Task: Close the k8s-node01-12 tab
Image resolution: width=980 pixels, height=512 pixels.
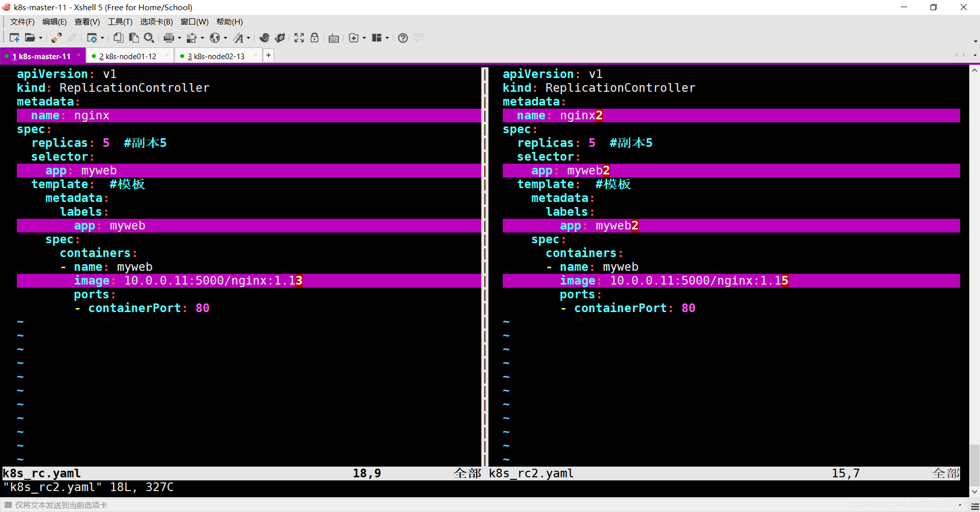Action: pos(167,55)
